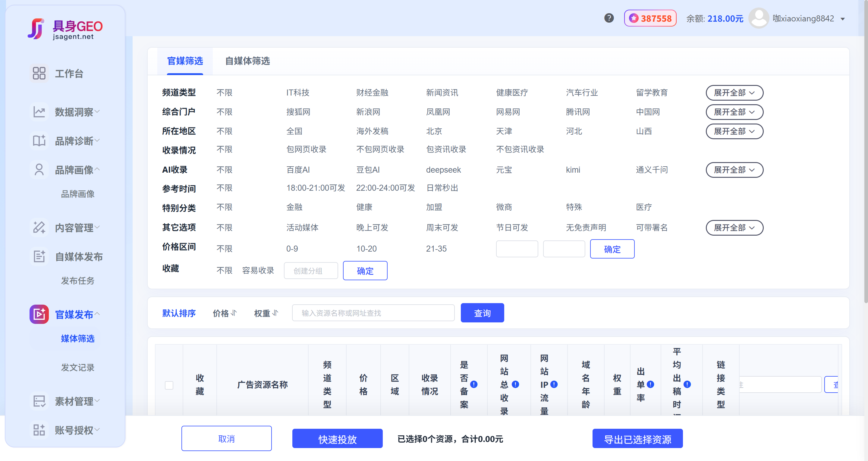Click the 自媒体发布 document icon
This screenshot has width=868, height=461.
(x=39, y=256)
